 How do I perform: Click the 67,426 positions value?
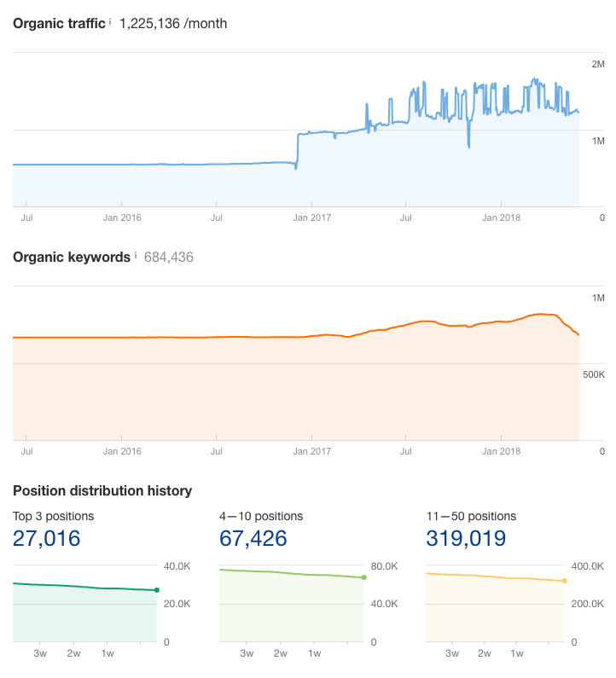253,538
